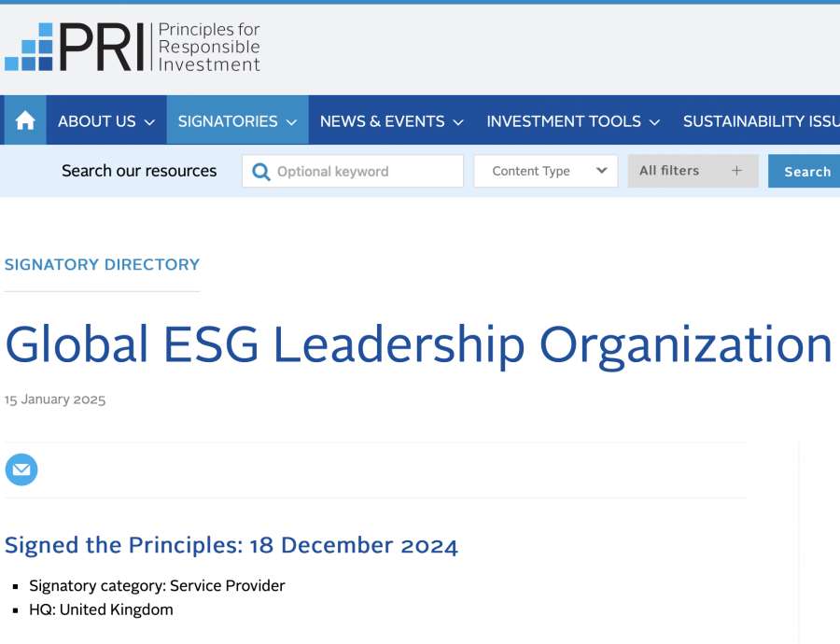Click the Principles for Responsible Investment text
840x644 pixels.
coord(209,48)
